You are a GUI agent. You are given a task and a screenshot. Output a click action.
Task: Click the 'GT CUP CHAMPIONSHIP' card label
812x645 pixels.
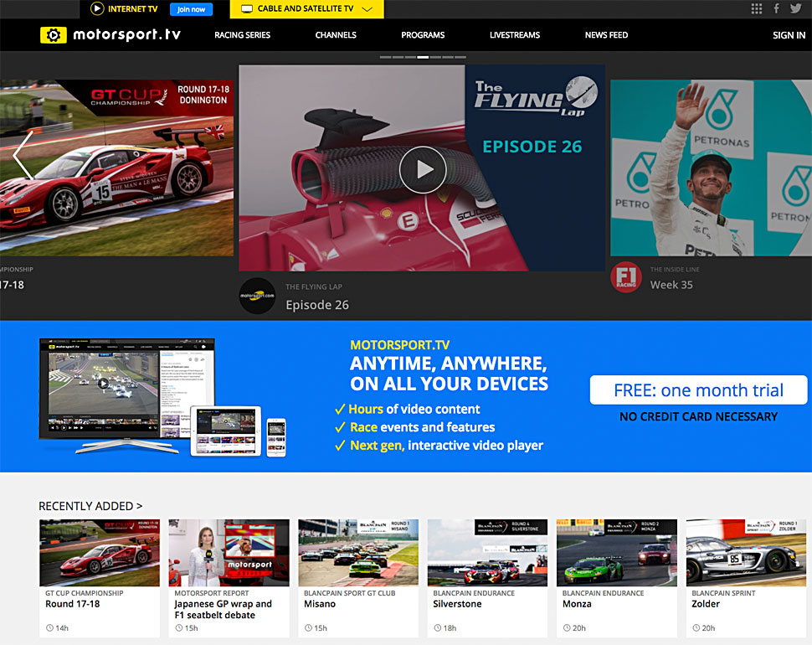pos(85,593)
